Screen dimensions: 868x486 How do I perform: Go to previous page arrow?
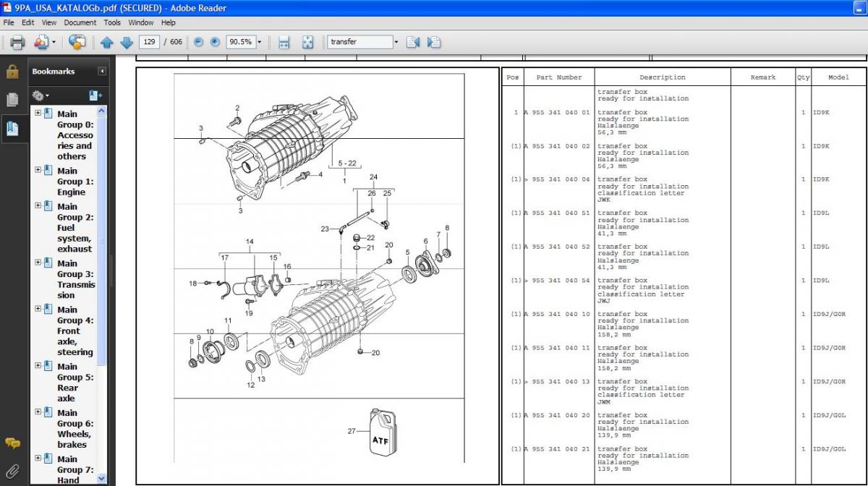(107, 42)
